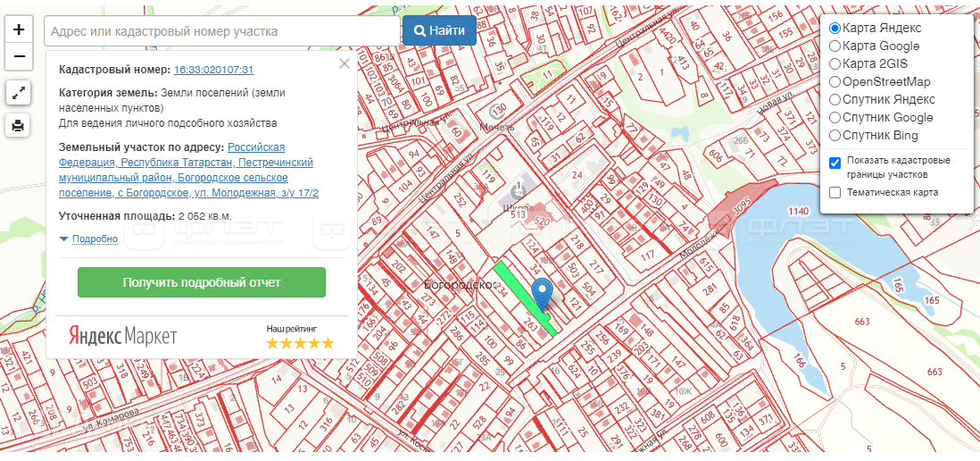Click the zoom out minus button
The height and width of the screenshot is (461, 980).
pos(19,58)
